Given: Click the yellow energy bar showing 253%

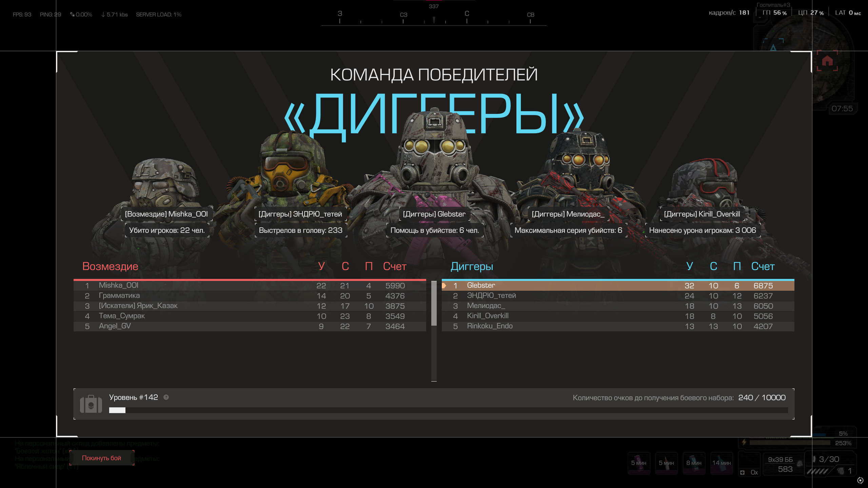Looking at the screenshot, I should tap(790, 443).
